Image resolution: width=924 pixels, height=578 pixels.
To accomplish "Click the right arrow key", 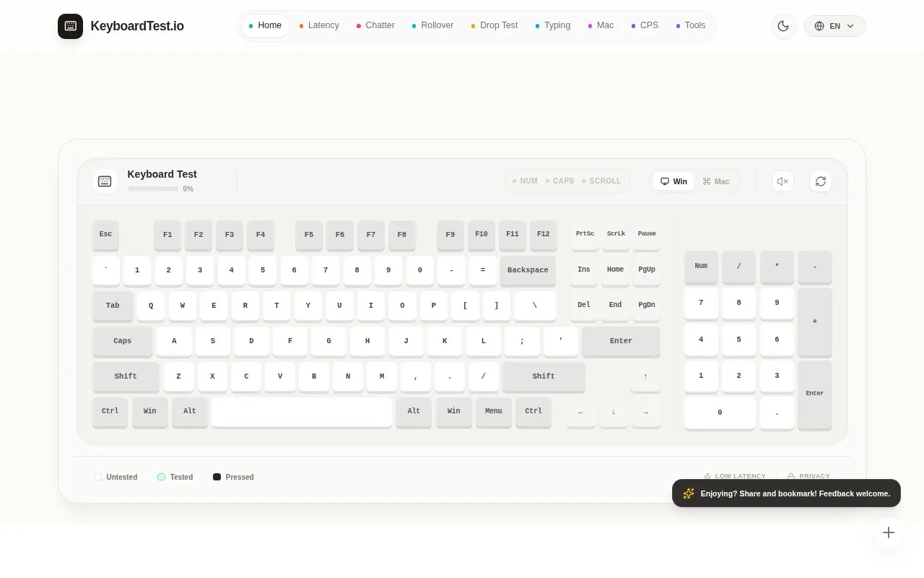I will pos(645,412).
